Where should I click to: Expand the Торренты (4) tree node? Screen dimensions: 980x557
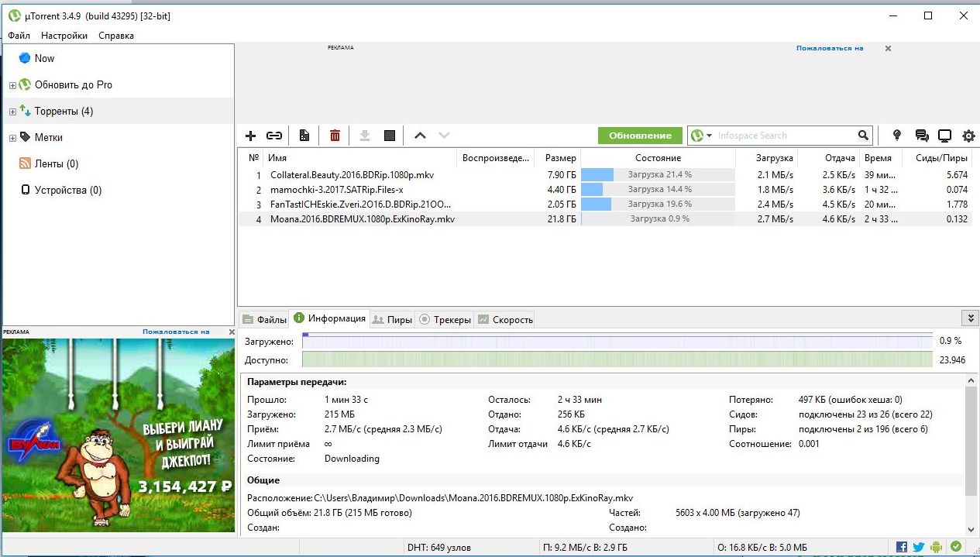(x=12, y=112)
